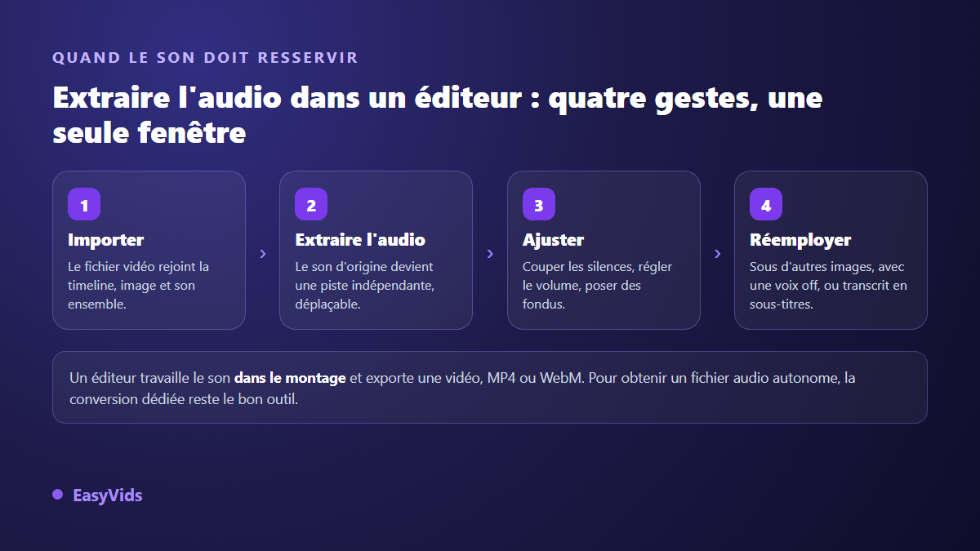Select the "Extraire l'audio" card heading
The image size is (980, 551).
click(x=360, y=240)
